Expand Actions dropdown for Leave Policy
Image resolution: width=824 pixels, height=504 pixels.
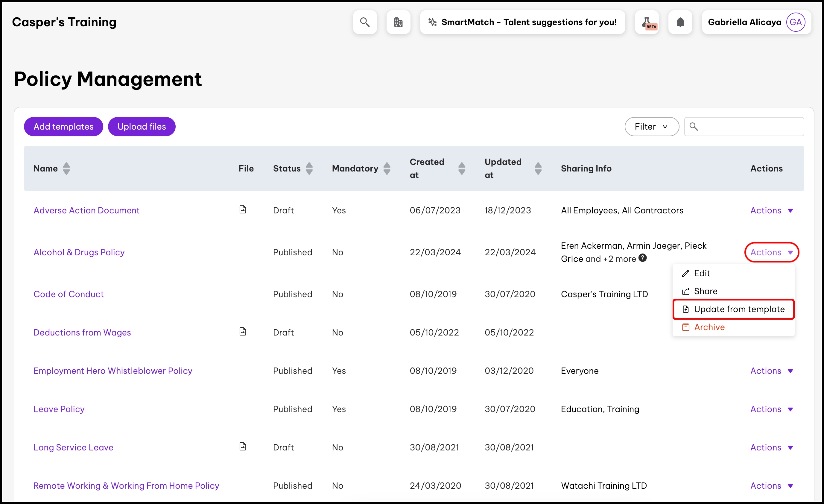click(x=771, y=409)
